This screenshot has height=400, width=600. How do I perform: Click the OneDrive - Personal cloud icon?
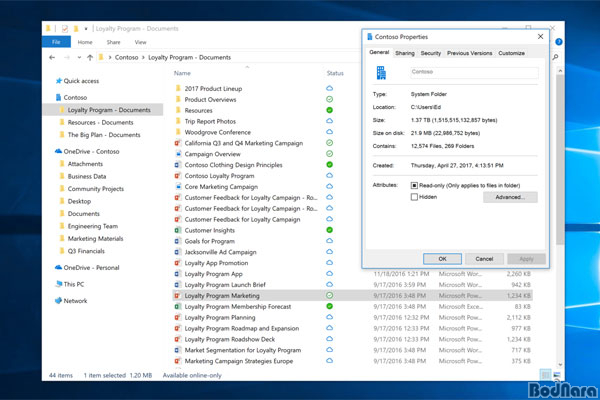tap(58, 267)
